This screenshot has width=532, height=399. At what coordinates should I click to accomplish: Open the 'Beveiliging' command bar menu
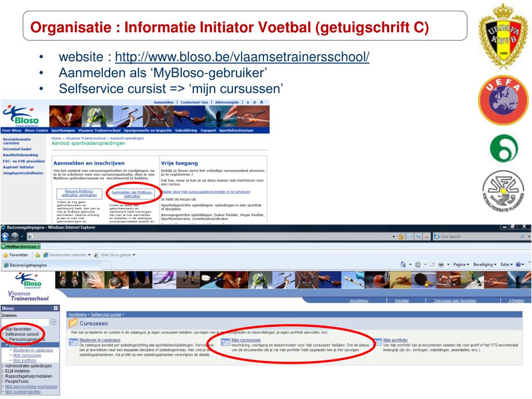point(485,264)
